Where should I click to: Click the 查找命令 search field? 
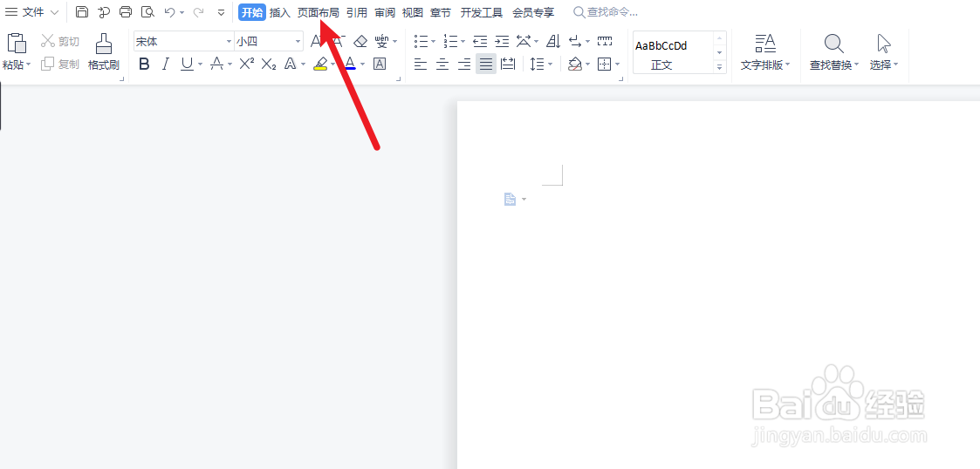pos(607,12)
